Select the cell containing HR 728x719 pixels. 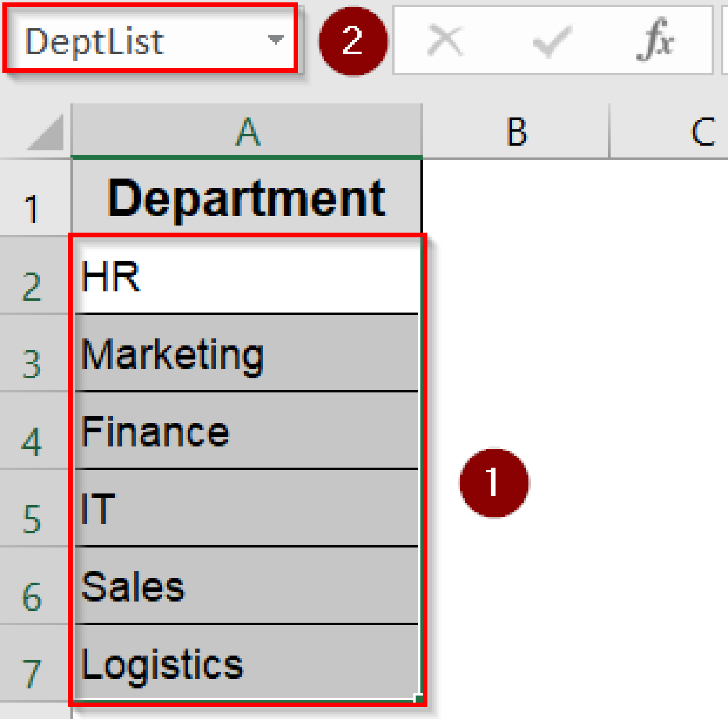(x=247, y=275)
